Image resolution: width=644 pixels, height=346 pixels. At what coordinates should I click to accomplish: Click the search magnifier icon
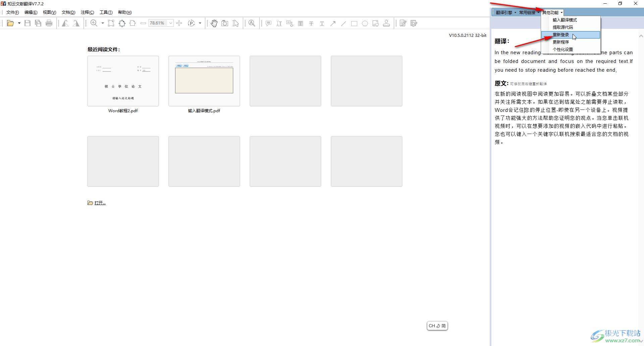(x=252, y=23)
